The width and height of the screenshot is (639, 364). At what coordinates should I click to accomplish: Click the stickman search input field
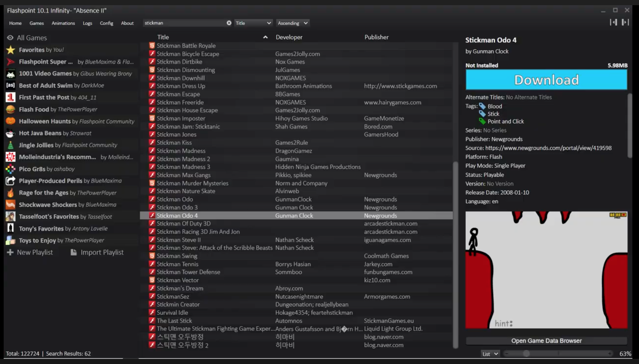coord(184,23)
